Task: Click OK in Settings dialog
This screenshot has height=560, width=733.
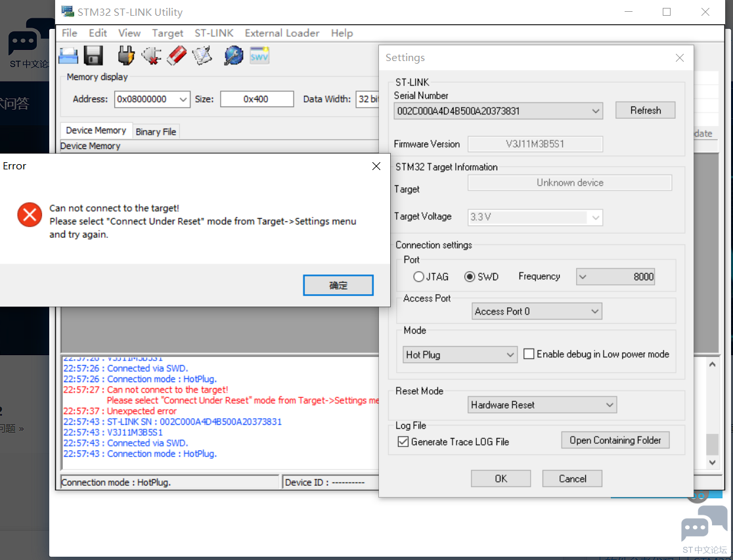Action: [x=500, y=479]
